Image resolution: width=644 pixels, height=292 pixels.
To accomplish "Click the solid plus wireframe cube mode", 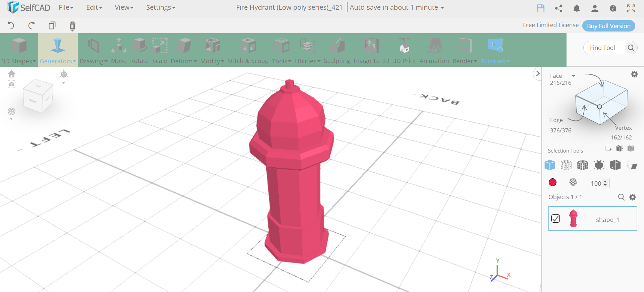I will pyautogui.click(x=583, y=165).
